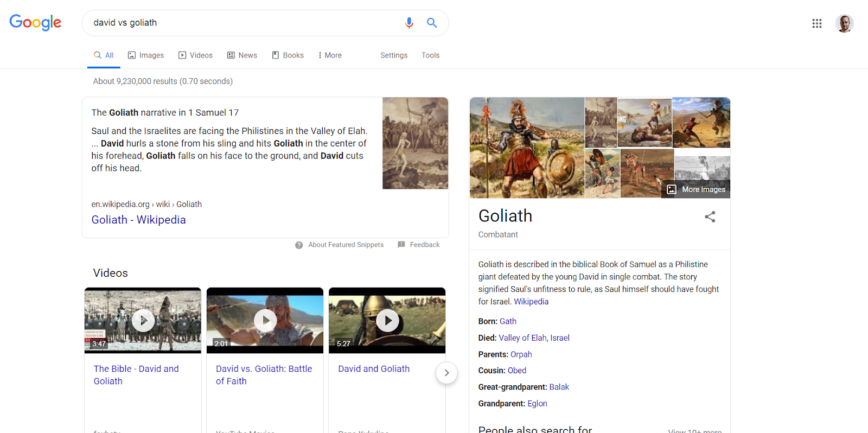
Task: Follow the Eglon grandparent link
Action: click(538, 404)
